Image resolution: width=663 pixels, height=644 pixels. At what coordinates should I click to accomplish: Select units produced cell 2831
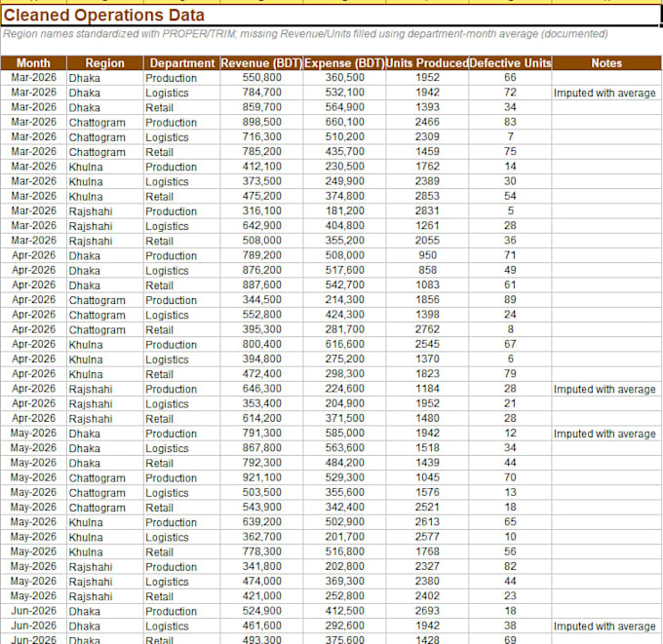[427, 210]
